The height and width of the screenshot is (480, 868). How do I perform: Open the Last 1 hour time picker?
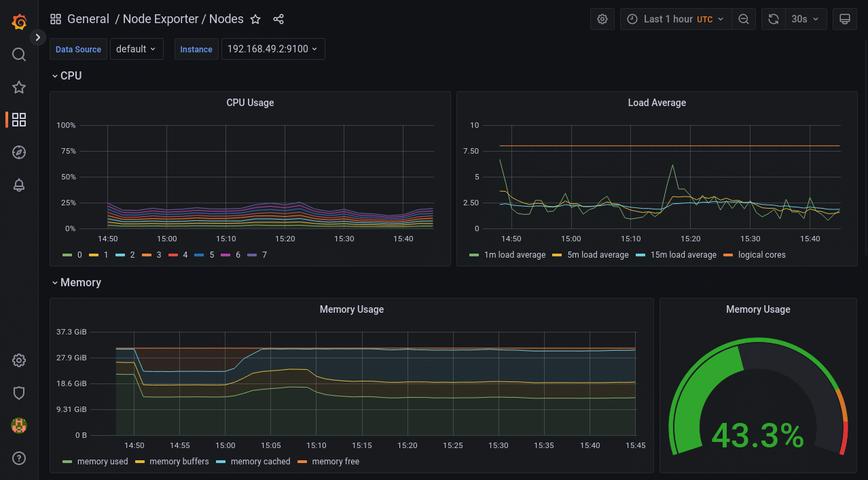[x=676, y=19]
